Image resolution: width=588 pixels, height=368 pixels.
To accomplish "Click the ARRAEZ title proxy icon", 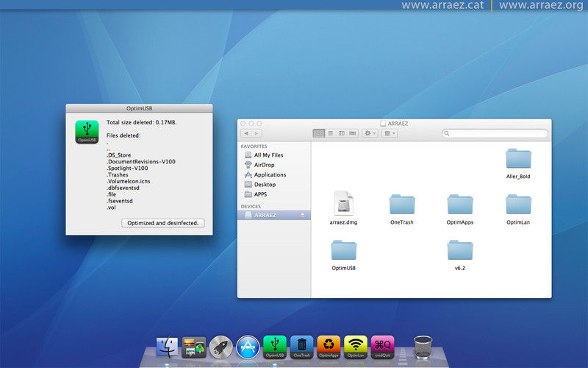I will pos(383,124).
